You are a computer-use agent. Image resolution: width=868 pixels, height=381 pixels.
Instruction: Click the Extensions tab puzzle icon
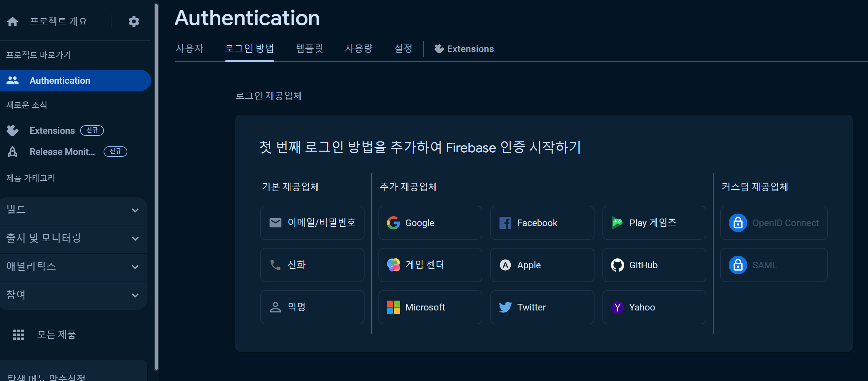pos(439,49)
